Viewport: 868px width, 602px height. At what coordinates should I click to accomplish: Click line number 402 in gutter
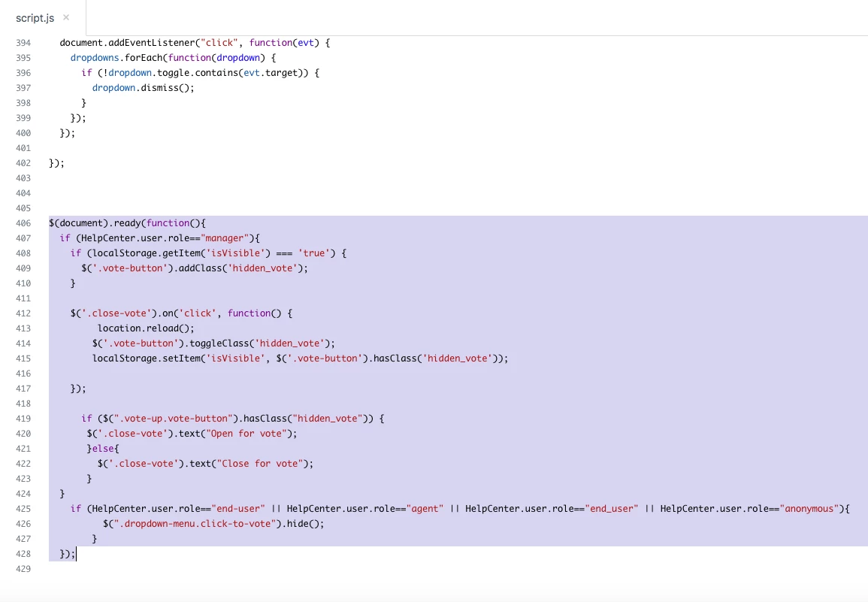[x=23, y=163]
